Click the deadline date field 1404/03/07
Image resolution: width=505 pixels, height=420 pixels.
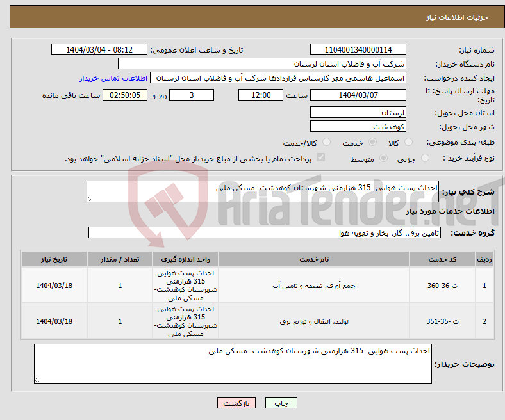coord(358,95)
